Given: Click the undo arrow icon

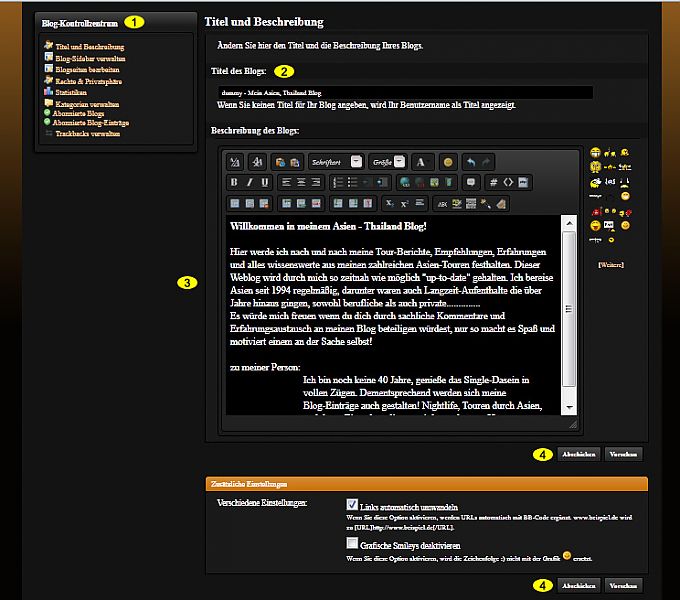Looking at the screenshot, I should [x=471, y=162].
